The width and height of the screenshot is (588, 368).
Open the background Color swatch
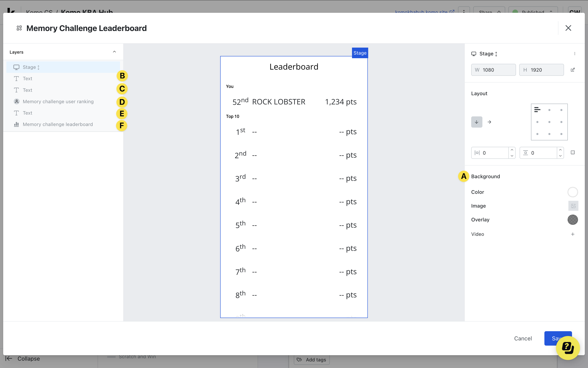(x=572, y=192)
